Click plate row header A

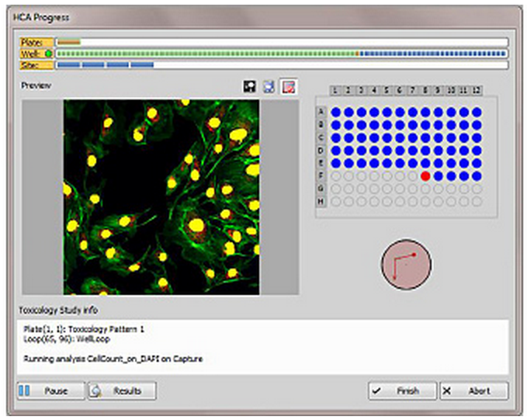321,112
